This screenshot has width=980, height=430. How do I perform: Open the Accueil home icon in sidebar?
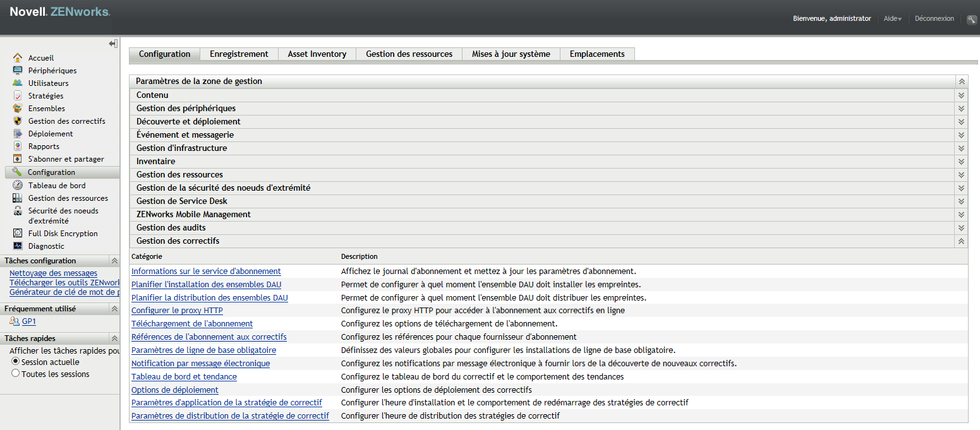tap(17, 57)
